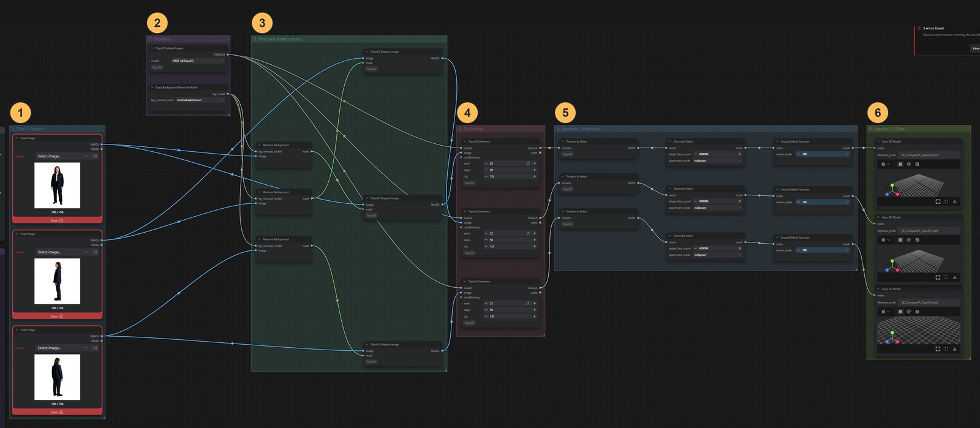Image resolution: width=980 pixels, height=428 pixels.
Task: Edit filename_prefix 3D_Compare/A_TripoSG_right field
Action: point(929,231)
